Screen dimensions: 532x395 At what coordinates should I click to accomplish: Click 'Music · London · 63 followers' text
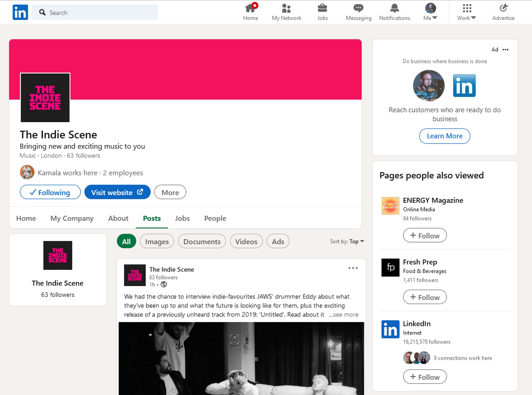pyautogui.click(x=60, y=155)
